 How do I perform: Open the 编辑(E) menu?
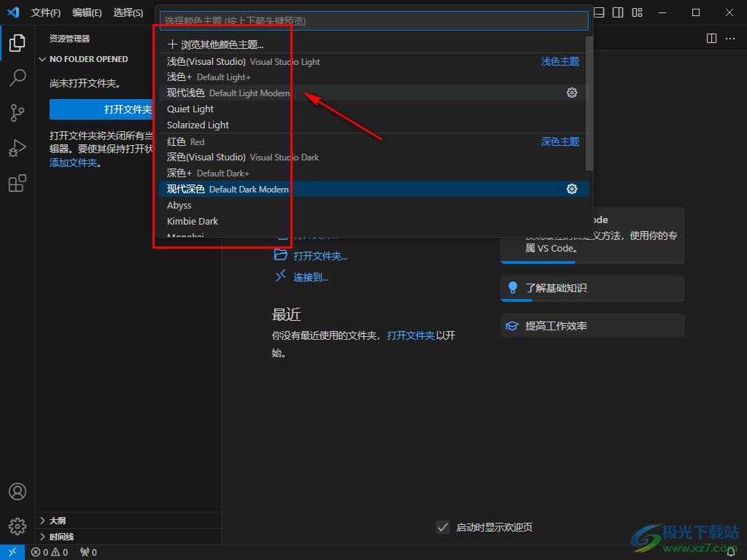[x=88, y=12]
